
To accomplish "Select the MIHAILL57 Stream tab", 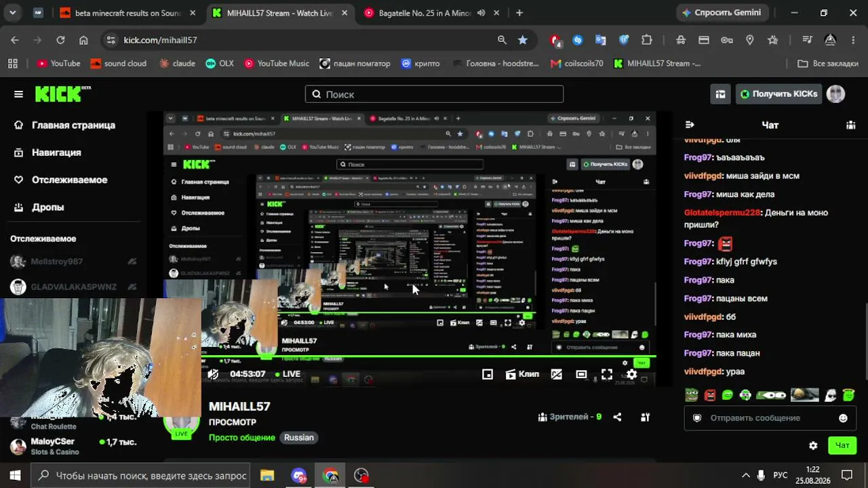I will (x=280, y=13).
